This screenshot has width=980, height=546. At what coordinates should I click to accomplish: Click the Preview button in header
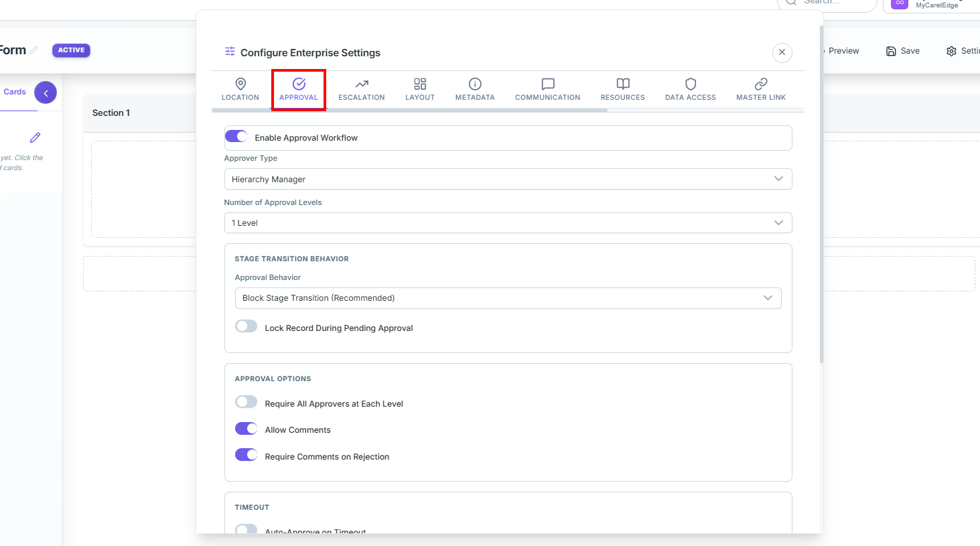[x=843, y=51]
